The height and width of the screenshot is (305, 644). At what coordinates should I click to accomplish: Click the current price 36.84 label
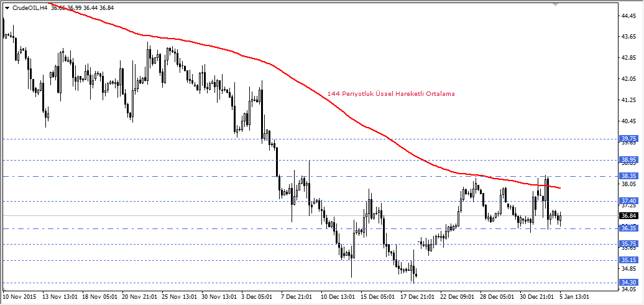(629, 216)
